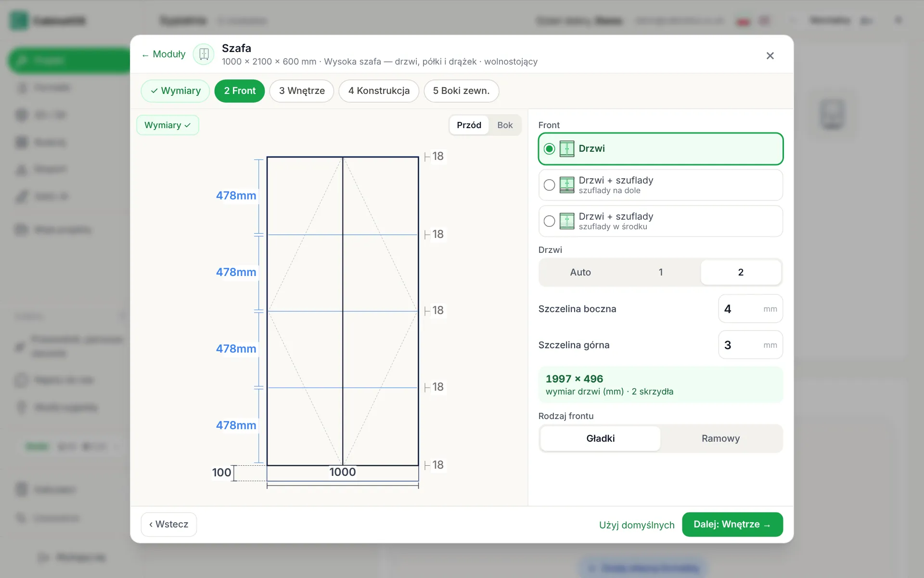This screenshot has height=578, width=924.
Task: Switch preview to Bok view
Action: (x=505, y=125)
